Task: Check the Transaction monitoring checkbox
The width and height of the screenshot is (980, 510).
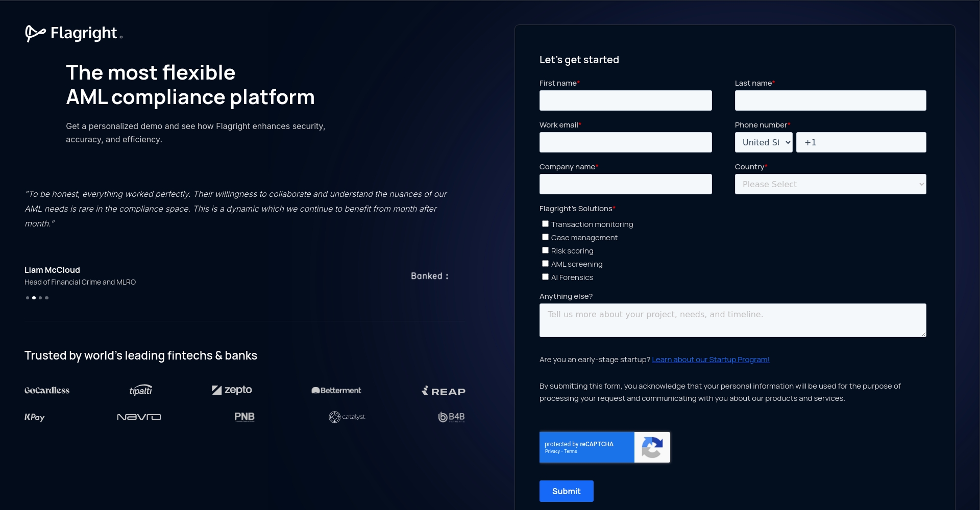Action: pos(545,224)
